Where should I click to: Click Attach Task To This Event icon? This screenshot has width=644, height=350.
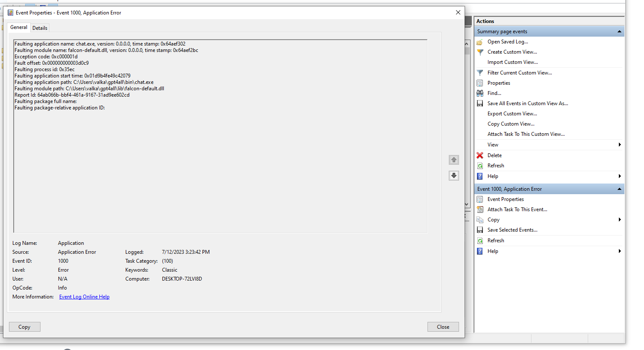pos(480,209)
